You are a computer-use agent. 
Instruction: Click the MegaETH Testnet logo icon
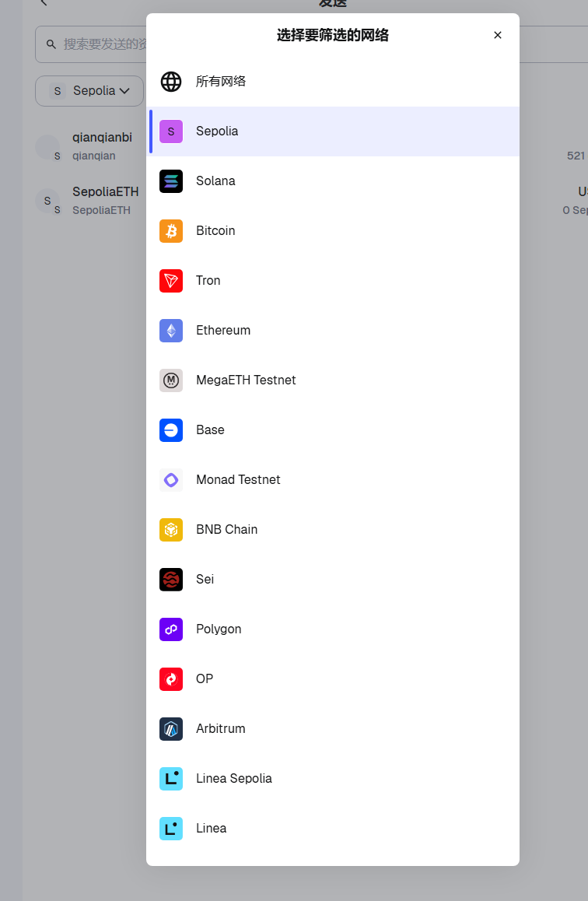coord(171,380)
